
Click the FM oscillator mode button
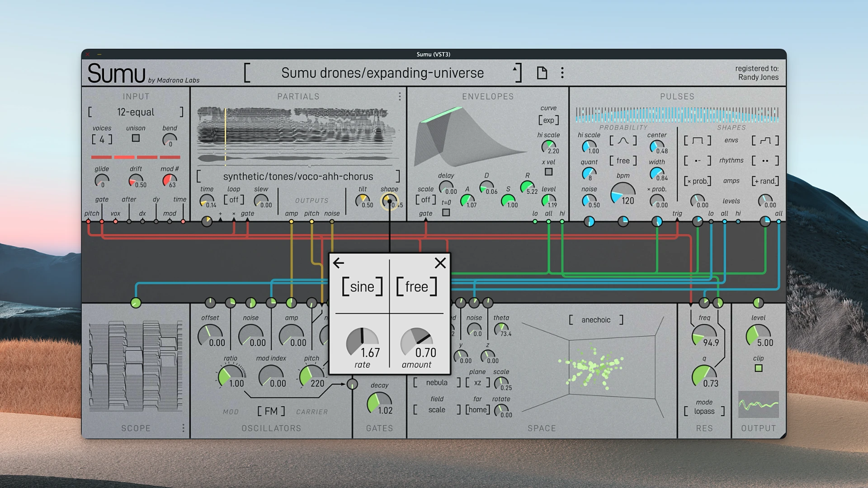[271, 411]
